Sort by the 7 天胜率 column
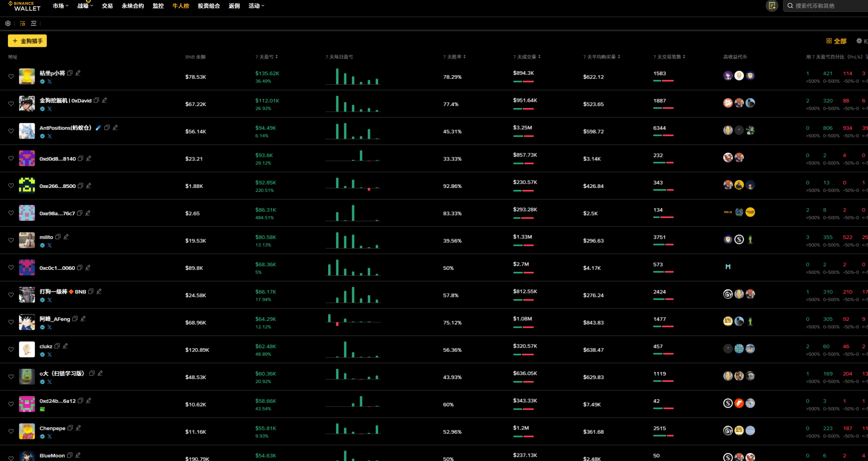 (454, 57)
